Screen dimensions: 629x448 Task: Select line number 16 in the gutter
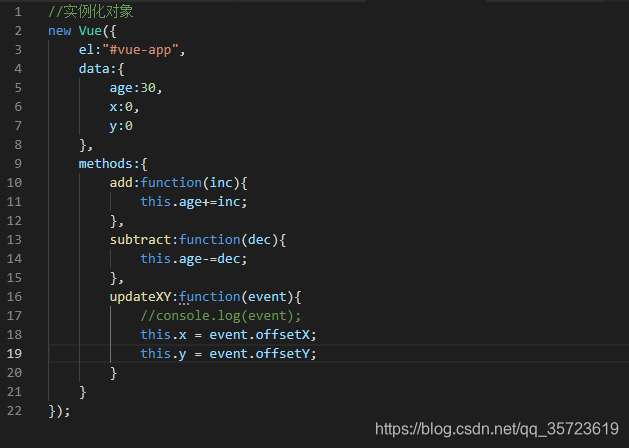(x=14, y=297)
